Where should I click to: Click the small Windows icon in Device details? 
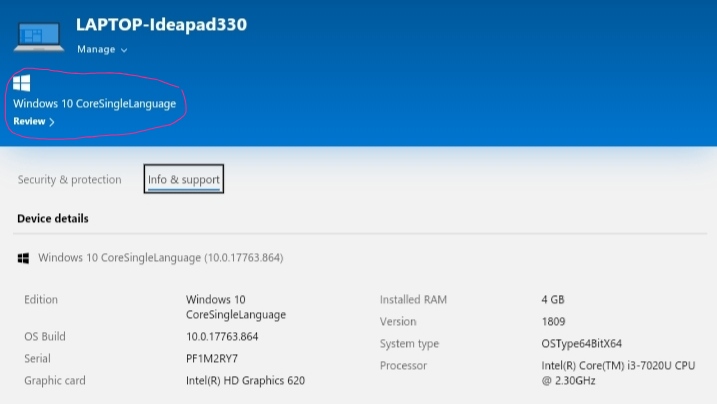(x=23, y=258)
